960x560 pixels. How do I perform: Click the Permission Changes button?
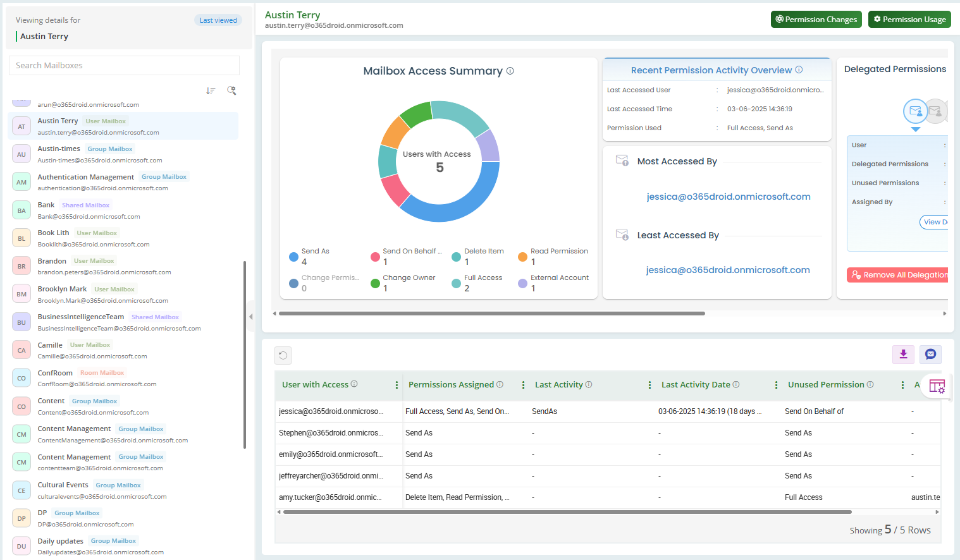[x=816, y=20]
